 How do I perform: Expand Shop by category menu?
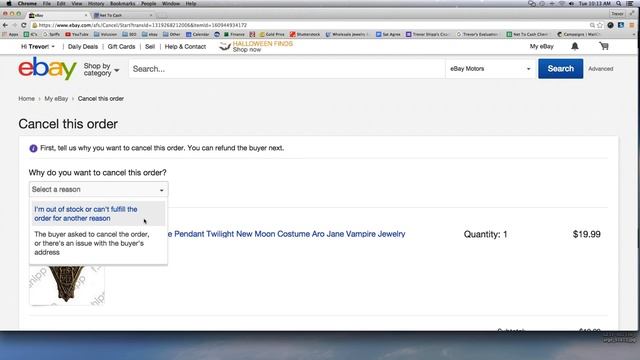point(101,69)
